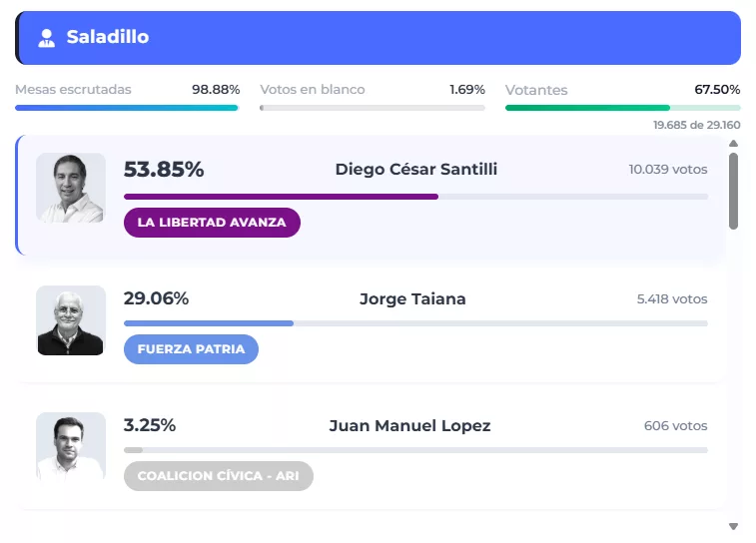This screenshot has height=543, width=756.
Task: Open Juan Manuel Lopez candidate name
Action: pos(409,426)
